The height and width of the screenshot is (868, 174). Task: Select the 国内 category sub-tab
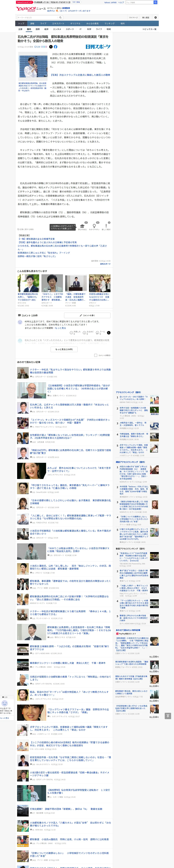pos(29,29)
